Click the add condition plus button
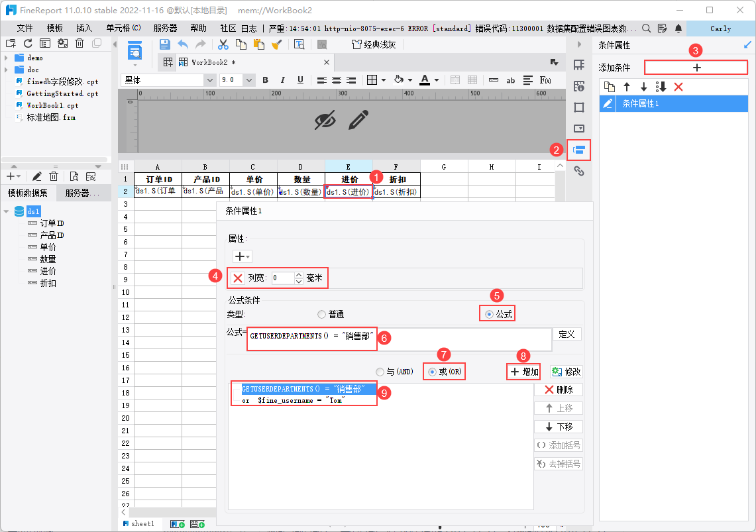756x532 pixels. coord(696,68)
